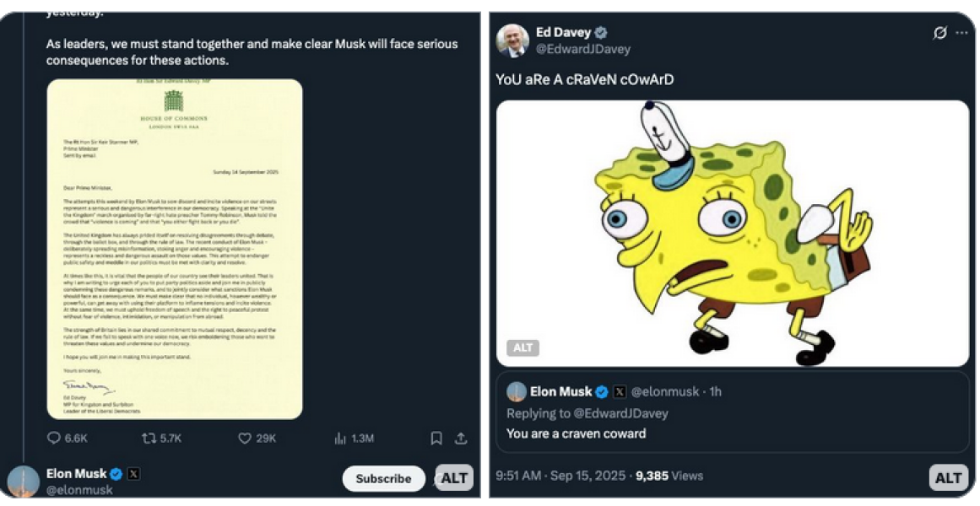Image resolution: width=980 pixels, height=506 pixels.
Task: Open the three-dot more menu on Ed Davey's post
Action: 961,33
